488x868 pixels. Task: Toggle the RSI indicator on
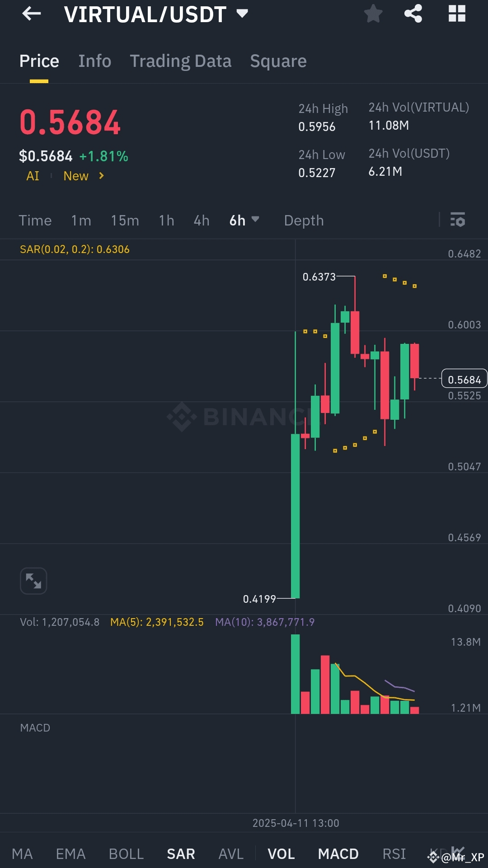click(x=394, y=851)
